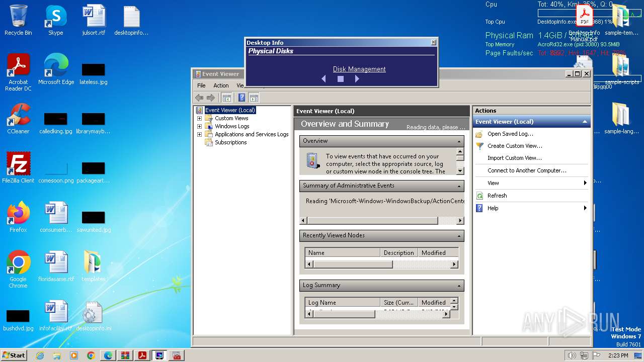Image resolution: width=644 pixels, height=362 pixels.
Task: Select the templates folder on desktop
Action: [x=94, y=266]
